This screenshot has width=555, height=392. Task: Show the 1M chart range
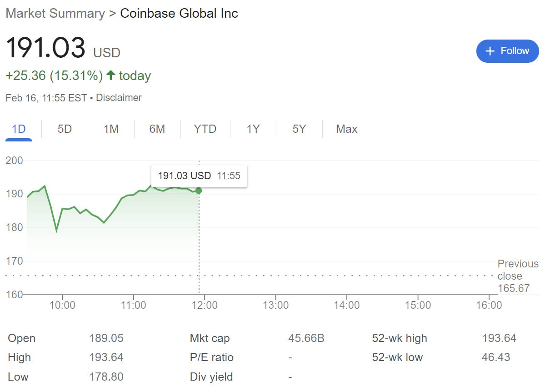tap(111, 129)
